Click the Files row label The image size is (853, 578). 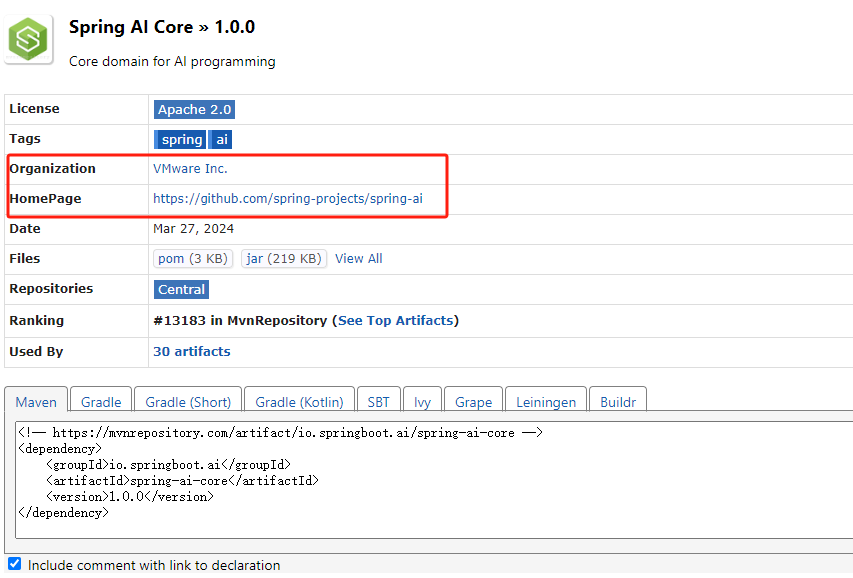(24, 259)
